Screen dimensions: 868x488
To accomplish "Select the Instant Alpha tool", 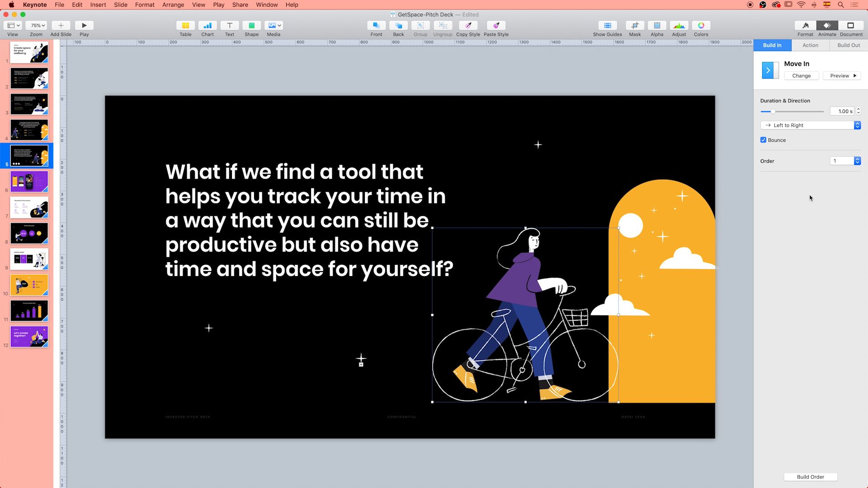I will 657,26.
